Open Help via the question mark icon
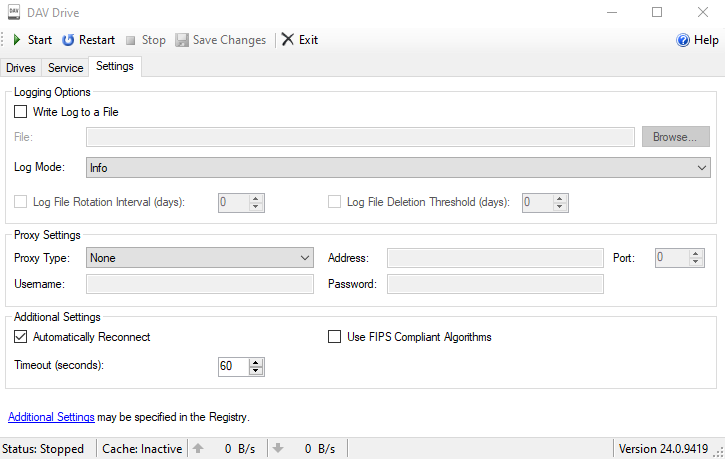The width and height of the screenshot is (725, 459). [x=683, y=40]
